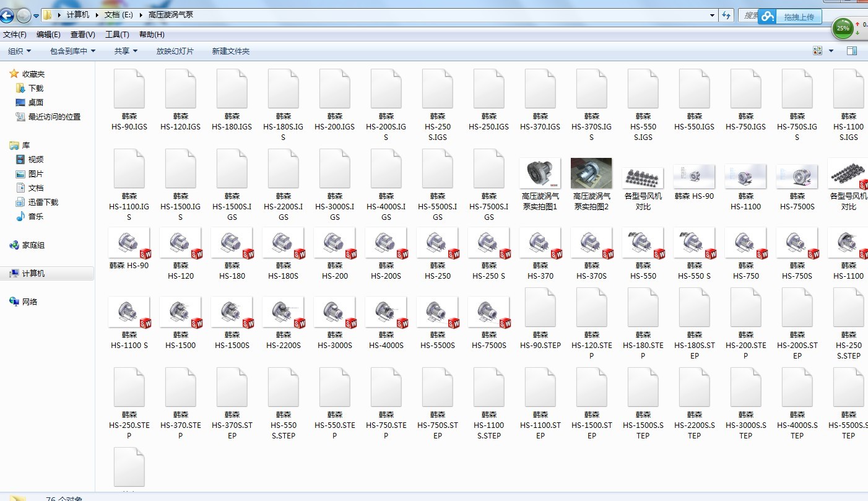
Task: Select the 韩森 HS-180.STEP file
Action: [x=643, y=324]
